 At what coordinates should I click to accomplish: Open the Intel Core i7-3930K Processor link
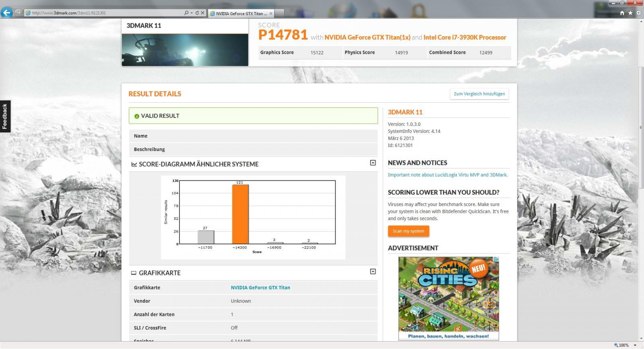tap(465, 37)
